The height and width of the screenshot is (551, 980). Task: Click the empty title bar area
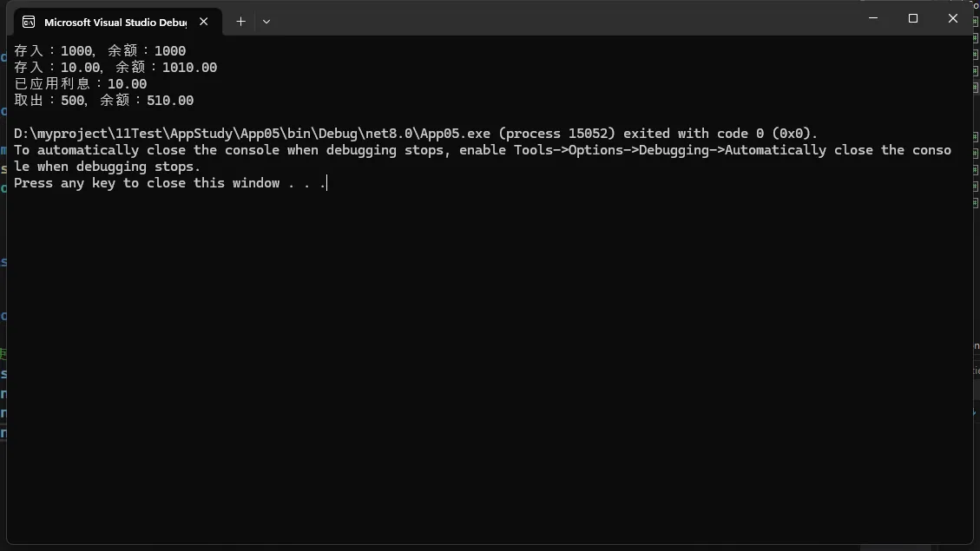click(562, 19)
